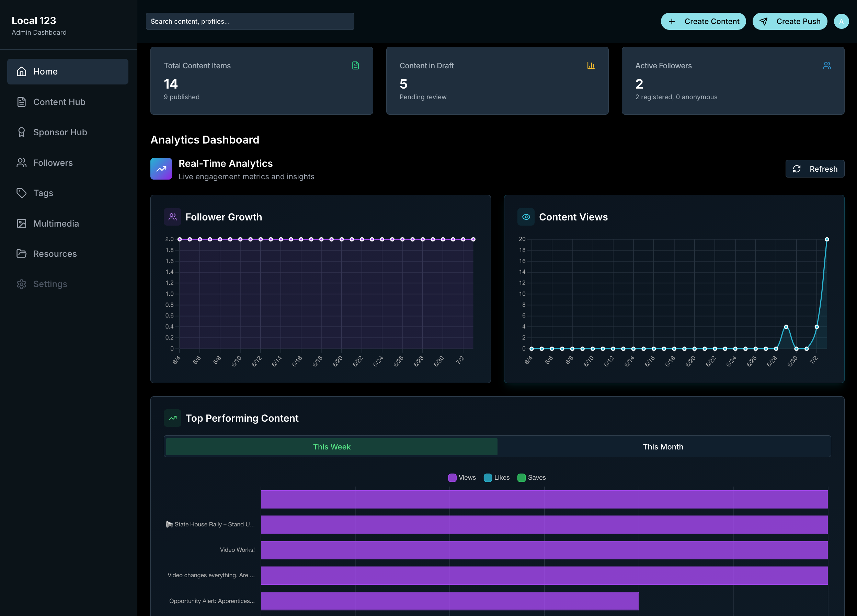Image resolution: width=857 pixels, height=616 pixels.
Task: Click the Tags label icon
Action: (22, 193)
